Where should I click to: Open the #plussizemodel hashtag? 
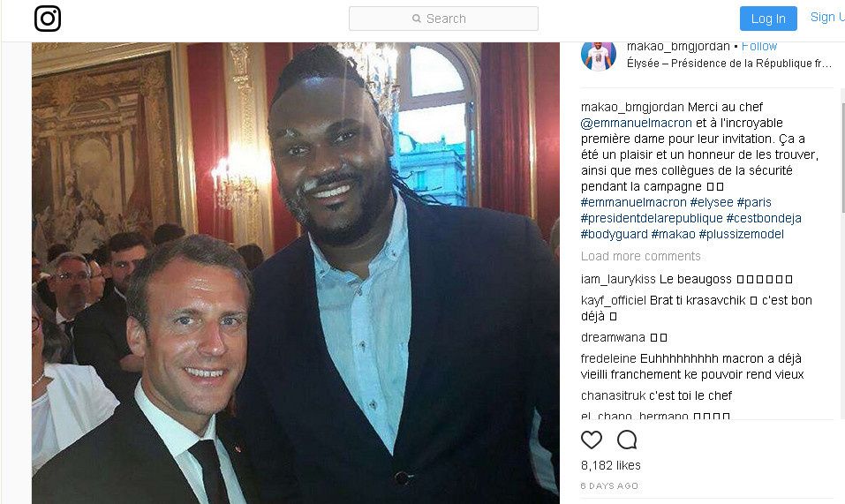point(741,234)
